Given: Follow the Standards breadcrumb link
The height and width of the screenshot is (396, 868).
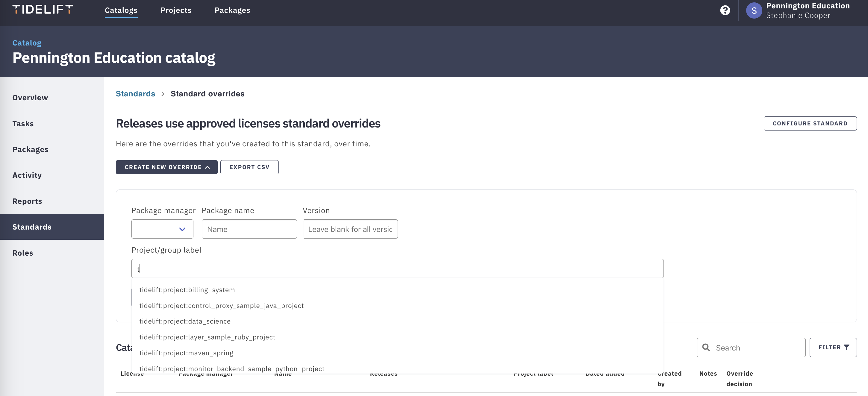Looking at the screenshot, I should click(135, 94).
